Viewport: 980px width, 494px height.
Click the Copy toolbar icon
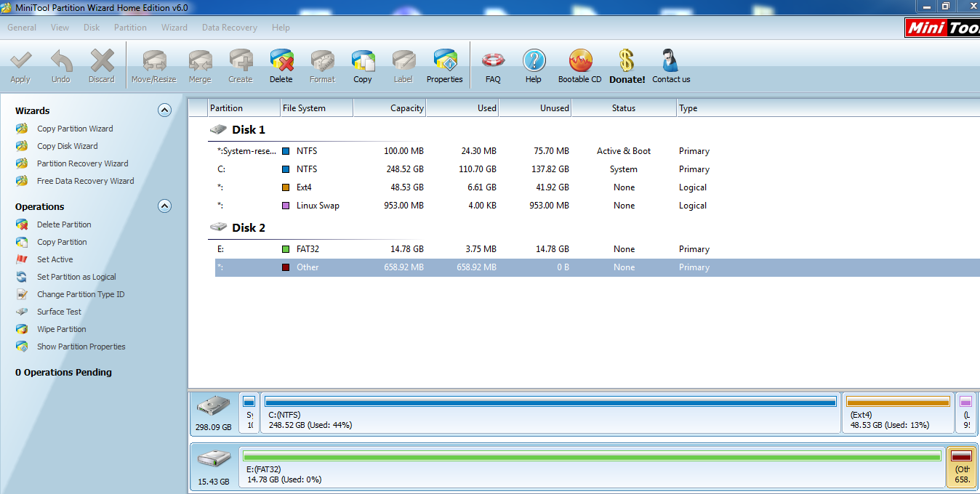tap(363, 61)
